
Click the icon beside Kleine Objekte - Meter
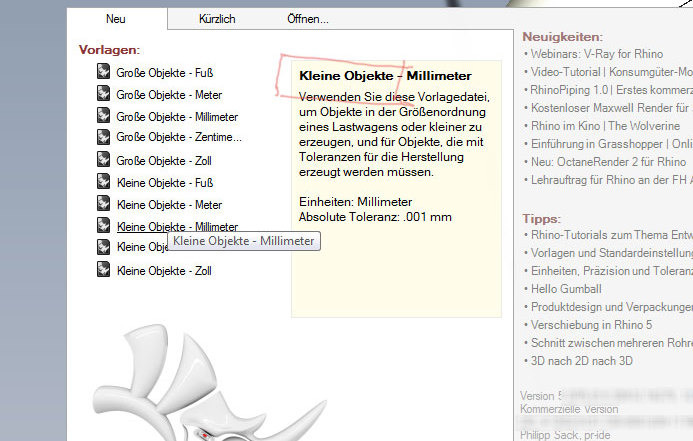(103, 203)
